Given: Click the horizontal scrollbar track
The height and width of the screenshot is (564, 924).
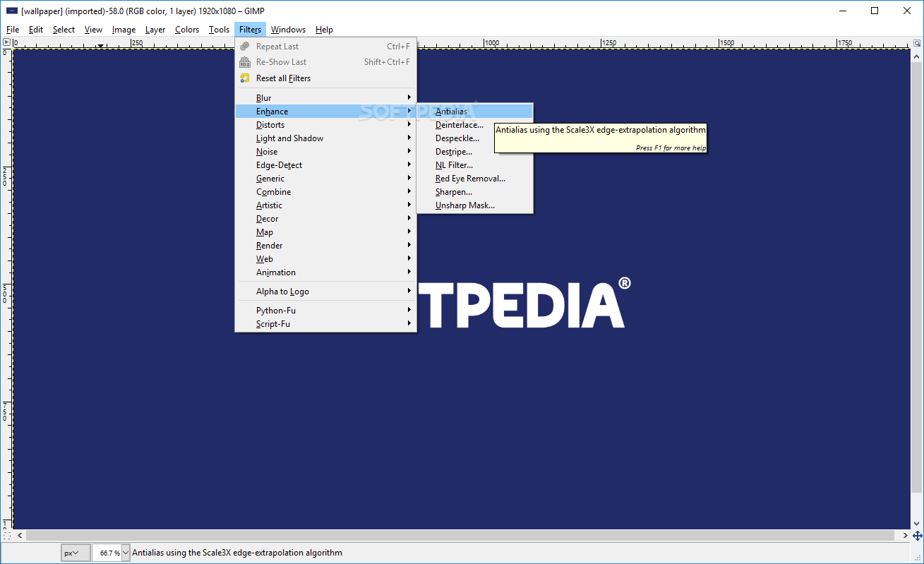Looking at the screenshot, I should (x=462, y=535).
